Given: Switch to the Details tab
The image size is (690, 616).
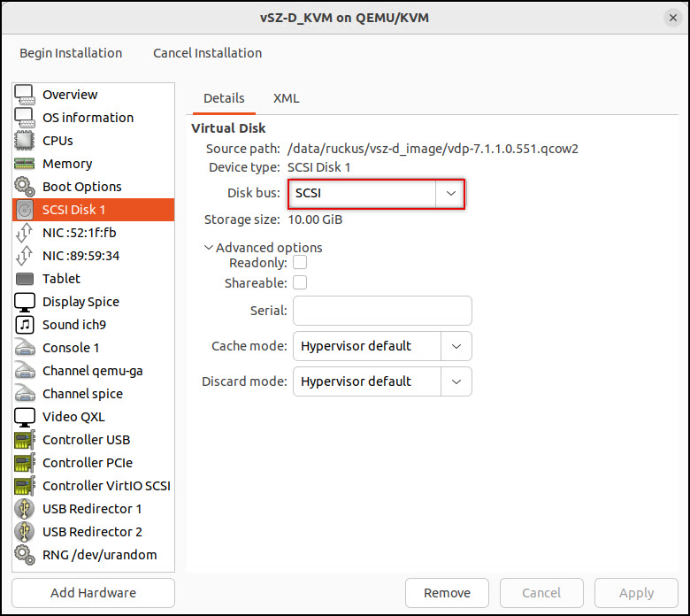Looking at the screenshot, I should tap(224, 98).
